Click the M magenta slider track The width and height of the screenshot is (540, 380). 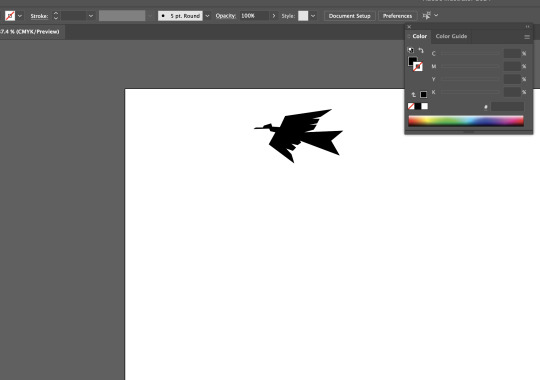pyautogui.click(x=470, y=66)
